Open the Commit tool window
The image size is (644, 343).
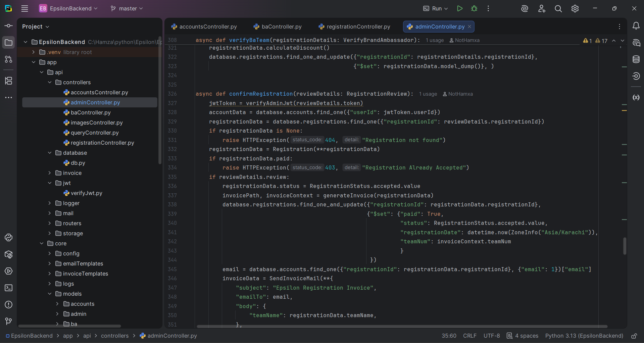8,26
